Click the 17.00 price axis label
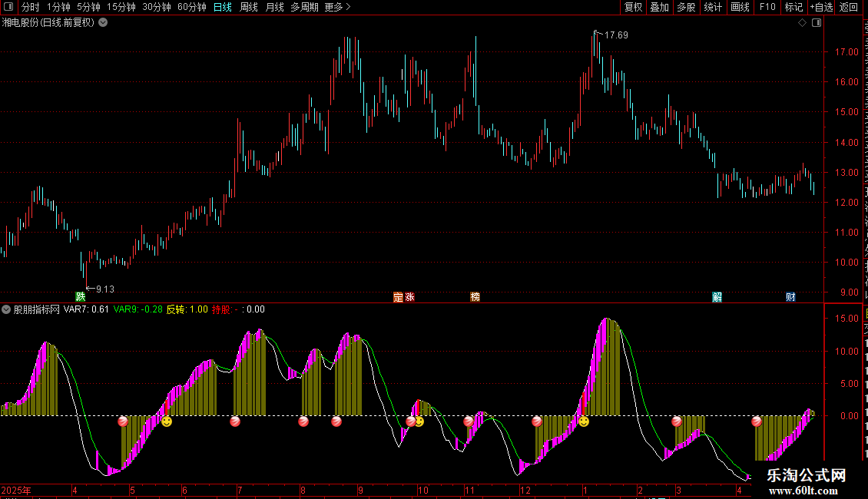The width and height of the screenshot is (868, 499). [846, 52]
